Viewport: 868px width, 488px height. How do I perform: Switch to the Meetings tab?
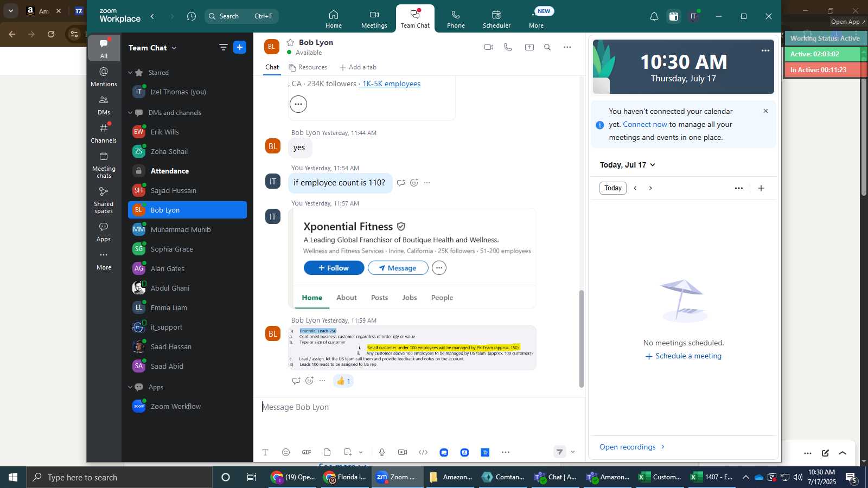374,19
